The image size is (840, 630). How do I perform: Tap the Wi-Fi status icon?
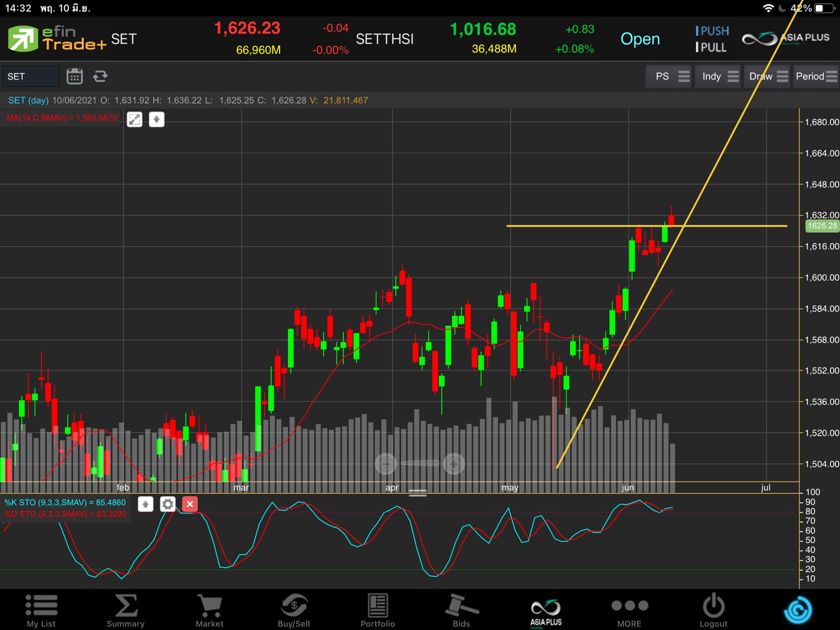click(768, 8)
